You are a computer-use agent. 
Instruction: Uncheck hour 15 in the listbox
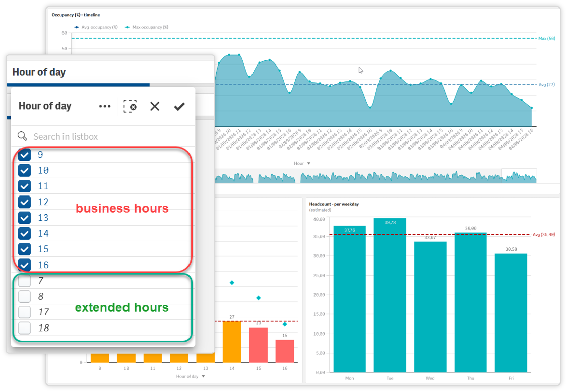coord(25,249)
